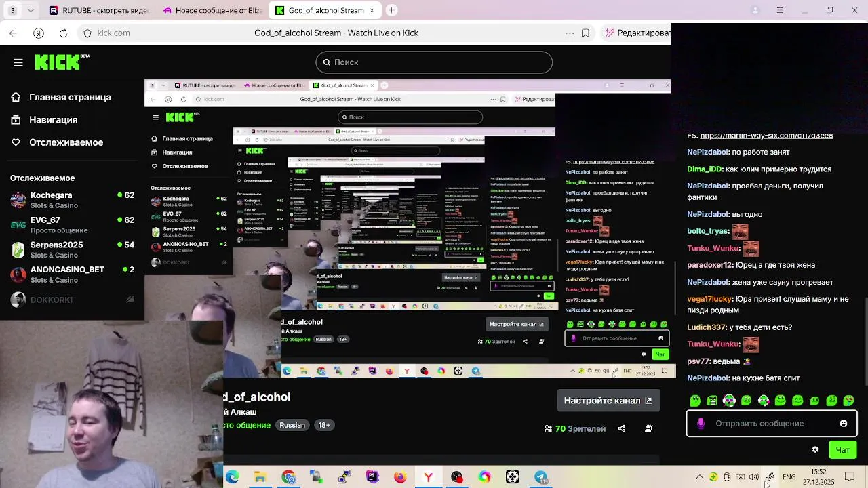
Task: Open the Kick hamburger sidebar menu
Action: point(18,62)
